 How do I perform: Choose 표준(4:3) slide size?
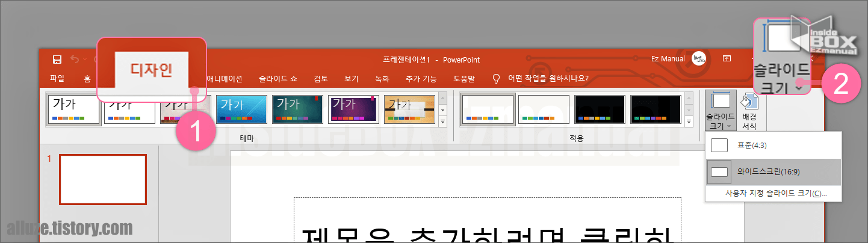coord(773,145)
